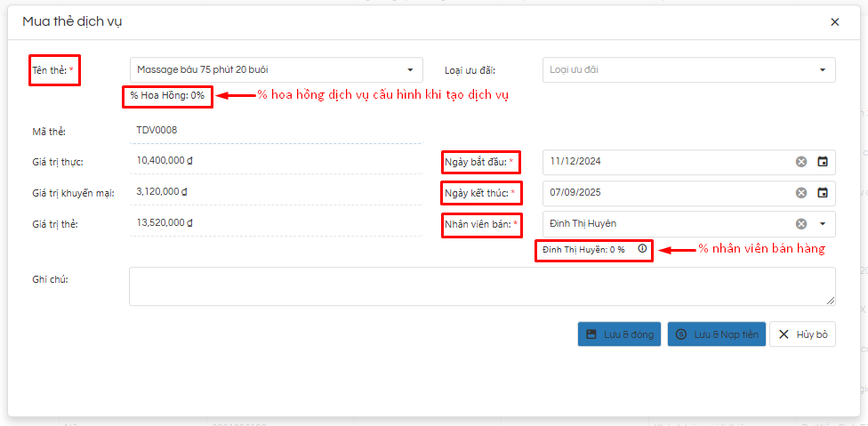Open calendar picker for Ngày kết thúc

pos(823,193)
